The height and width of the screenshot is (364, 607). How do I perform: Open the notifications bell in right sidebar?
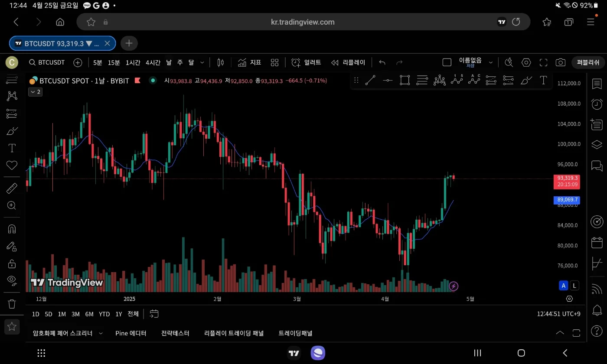click(597, 310)
